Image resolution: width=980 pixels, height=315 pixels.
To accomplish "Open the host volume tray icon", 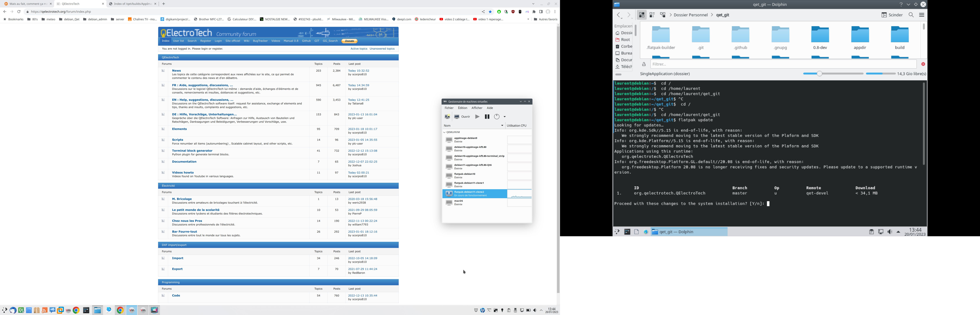I will point(535,310).
